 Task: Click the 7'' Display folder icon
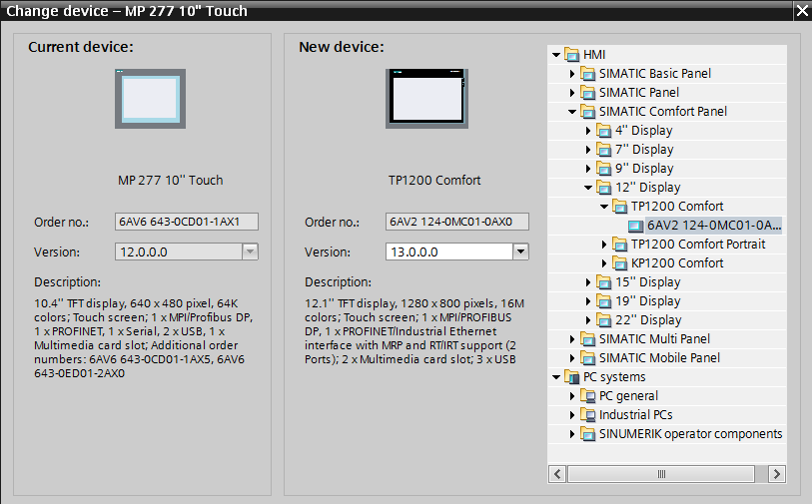point(604,150)
